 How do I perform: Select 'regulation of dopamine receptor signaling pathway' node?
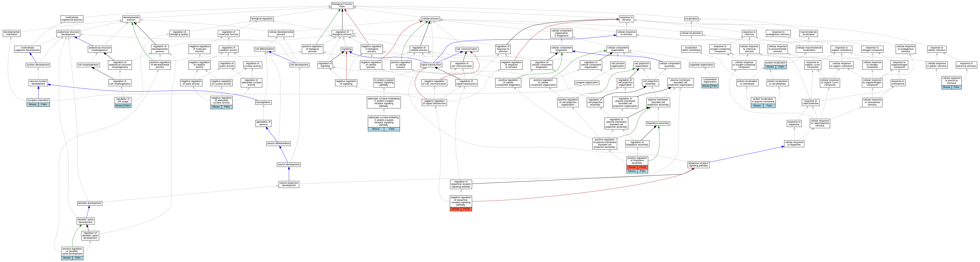(461, 184)
